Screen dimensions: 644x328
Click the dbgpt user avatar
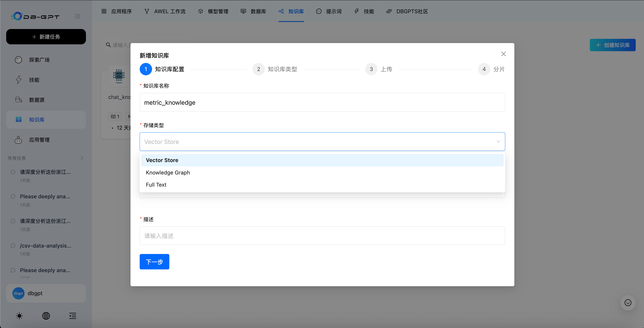pyautogui.click(x=19, y=293)
